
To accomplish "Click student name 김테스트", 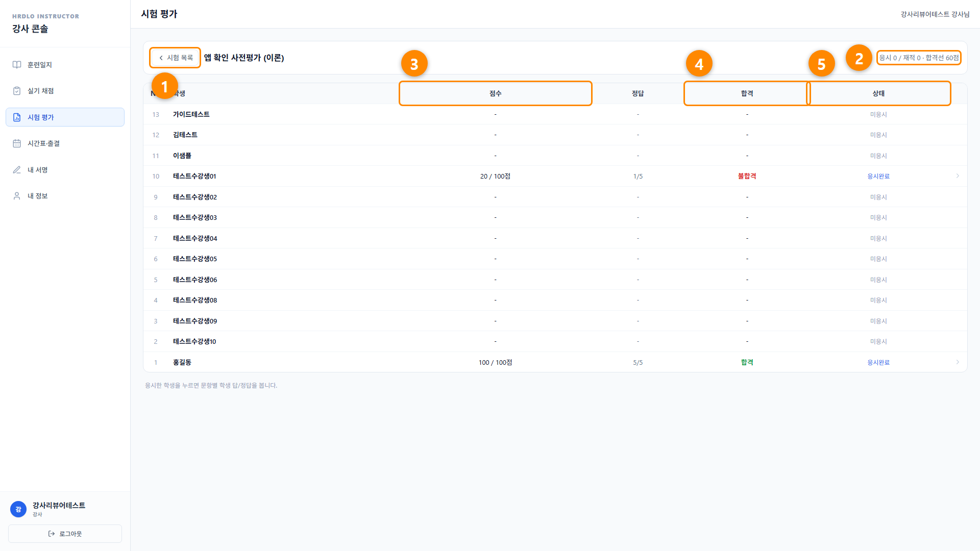I will click(185, 135).
